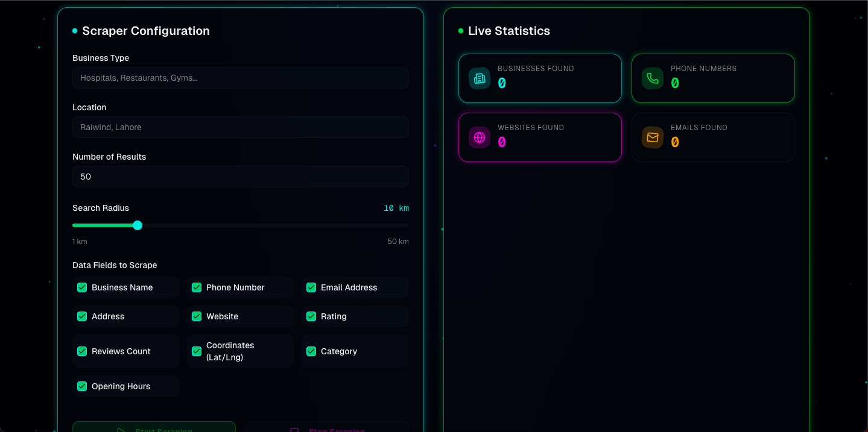Image resolution: width=868 pixels, height=432 pixels.
Task: Click the Websites Found globe icon
Action: (480, 137)
